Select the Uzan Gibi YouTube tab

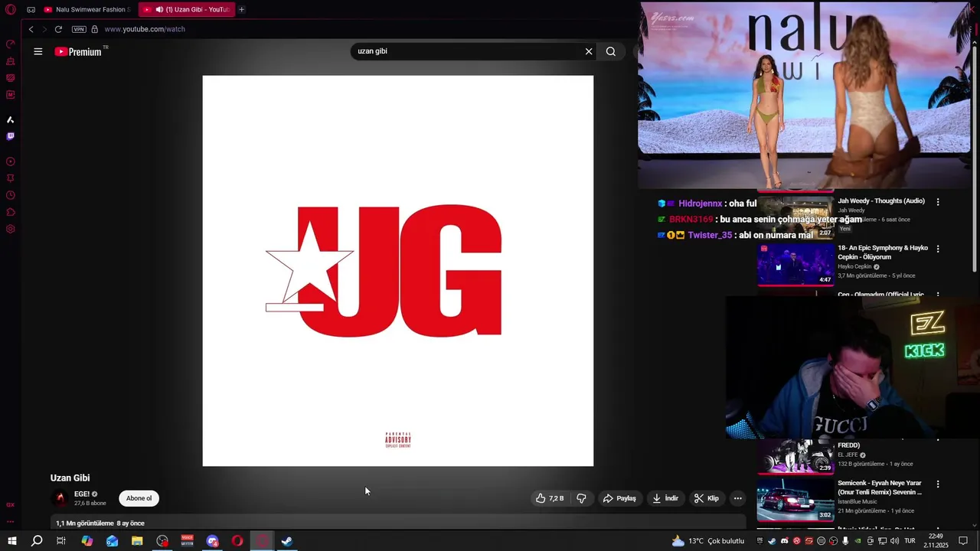(x=186, y=10)
